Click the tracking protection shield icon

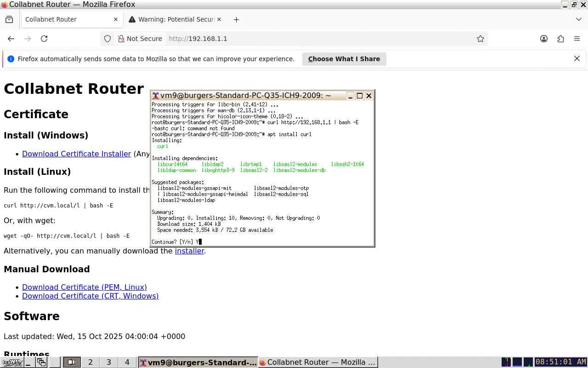107,39
